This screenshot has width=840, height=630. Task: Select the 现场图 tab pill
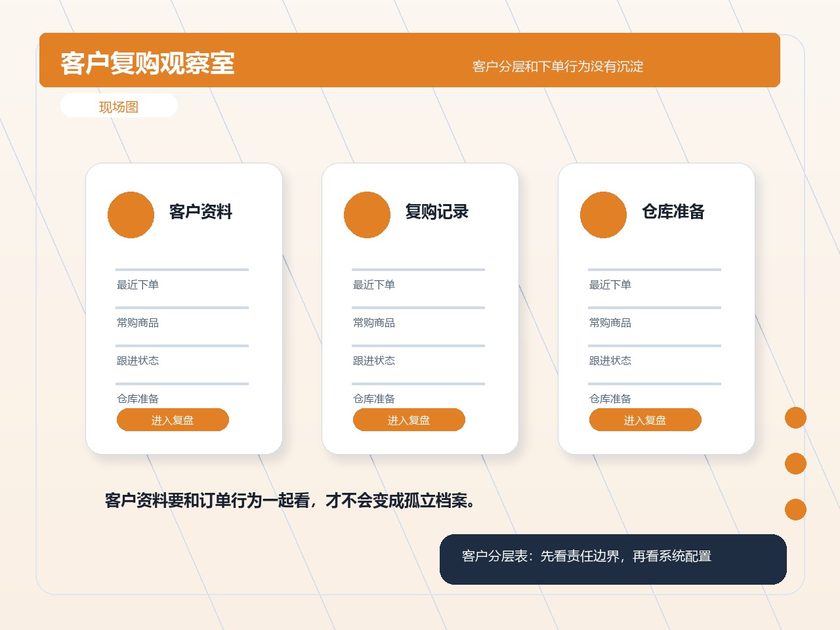[x=119, y=106]
